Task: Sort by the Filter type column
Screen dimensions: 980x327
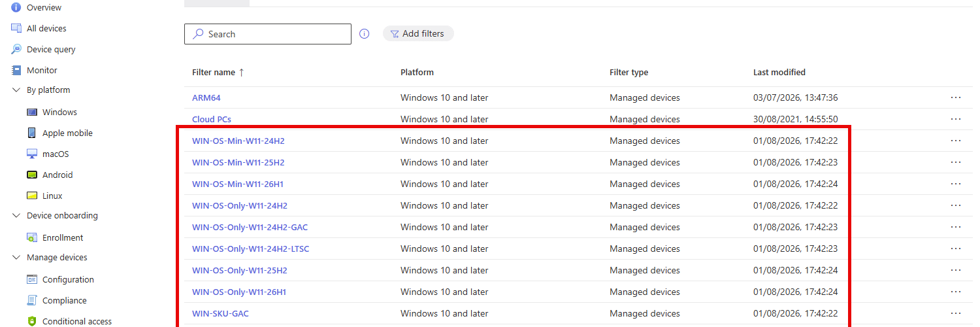Action: pyautogui.click(x=629, y=72)
